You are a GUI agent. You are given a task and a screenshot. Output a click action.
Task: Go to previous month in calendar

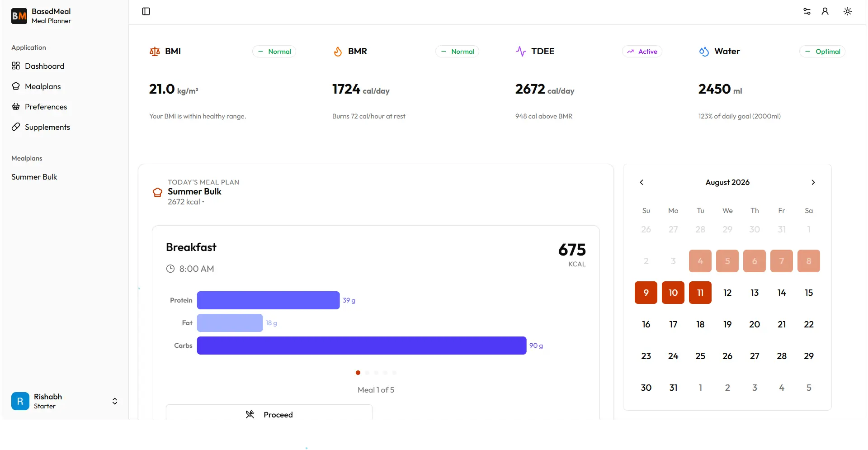click(642, 182)
